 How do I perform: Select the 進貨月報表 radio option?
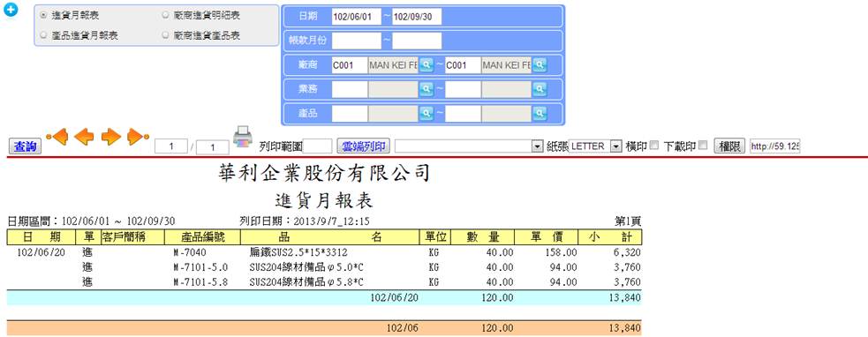[44, 16]
